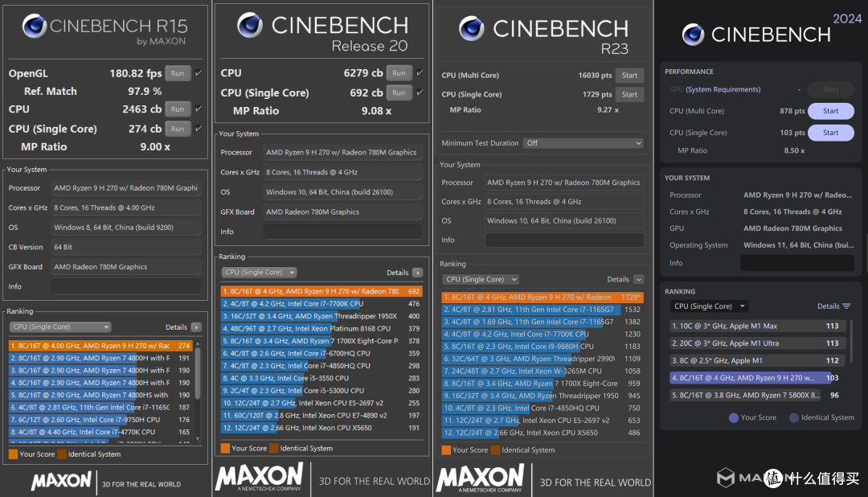Image resolution: width=868 pixels, height=497 pixels.
Task: Toggle CPU test checkbox in R15
Action: pyautogui.click(x=199, y=109)
